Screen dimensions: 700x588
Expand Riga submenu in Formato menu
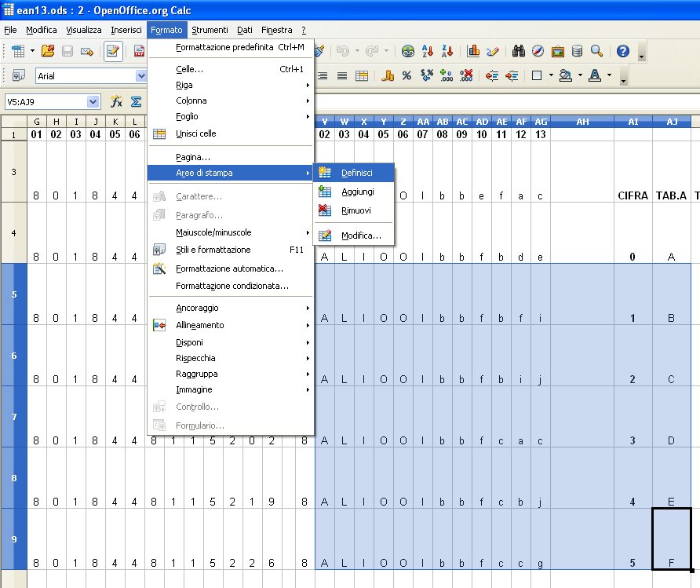tap(231, 85)
